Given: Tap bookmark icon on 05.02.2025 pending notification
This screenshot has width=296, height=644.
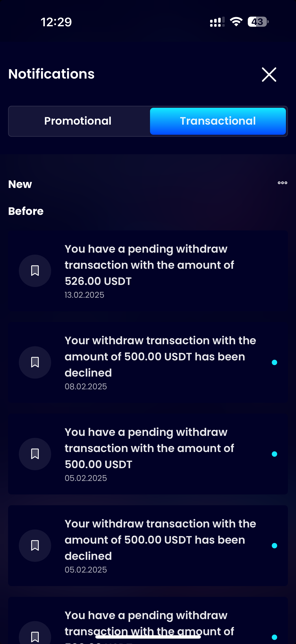Looking at the screenshot, I should 35,454.
